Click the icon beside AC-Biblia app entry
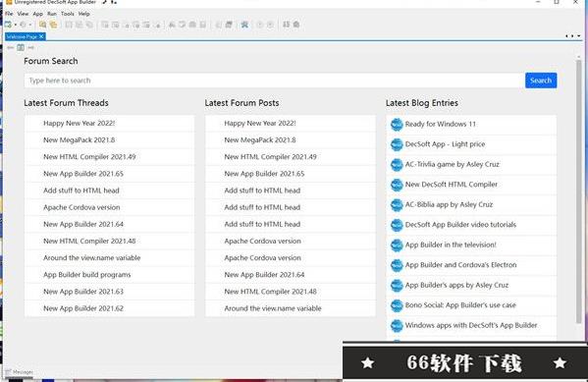 point(397,205)
